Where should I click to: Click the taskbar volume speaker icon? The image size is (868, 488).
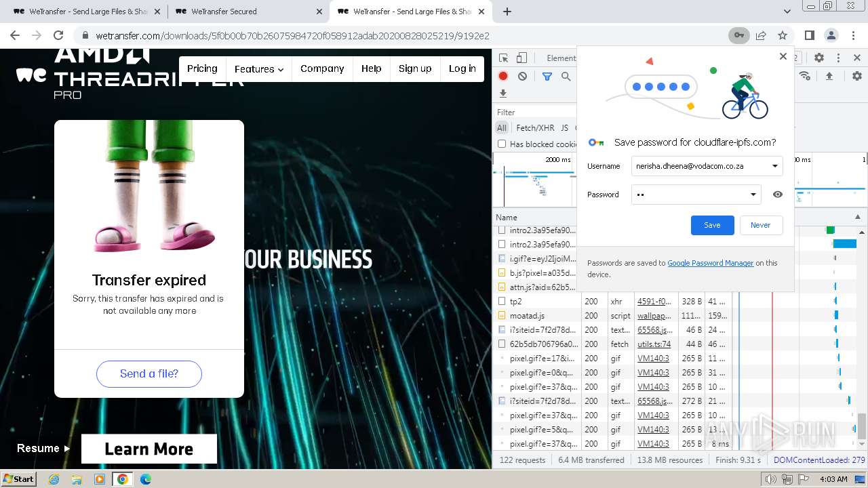point(771,479)
